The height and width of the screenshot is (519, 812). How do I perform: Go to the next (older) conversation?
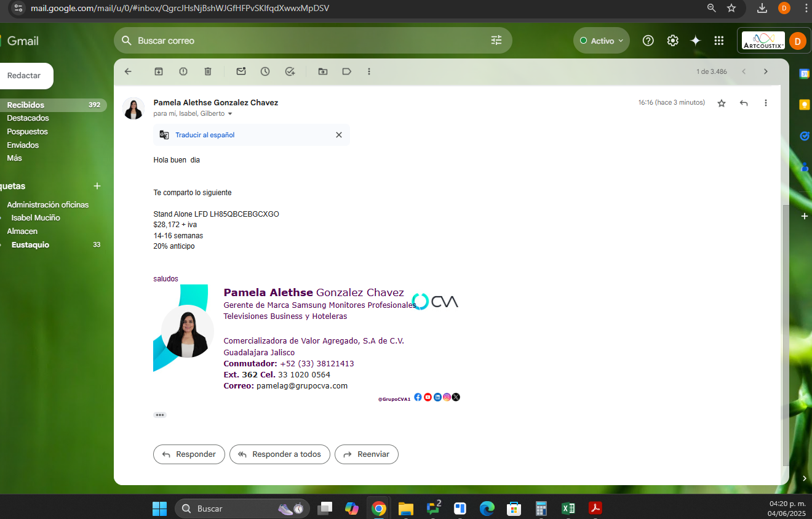pyautogui.click(x=766, y=71)
